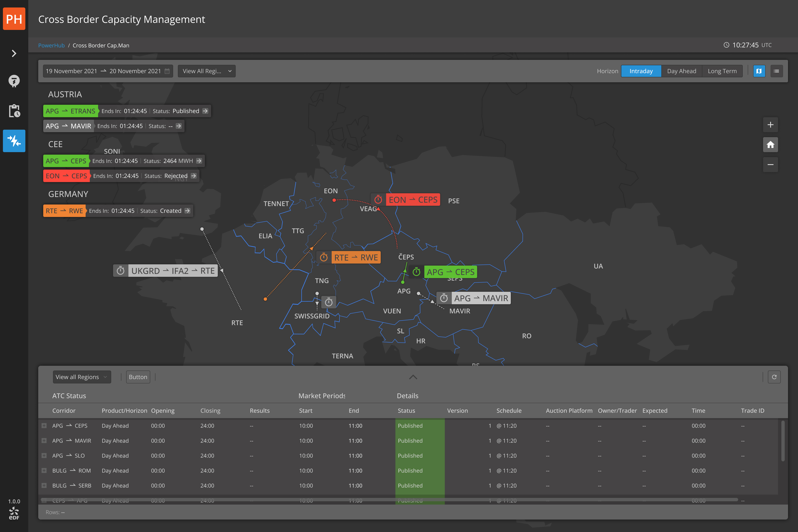798x532 pixels.
Task: Click the map home reset icon
Action: (x=770, y=145)
